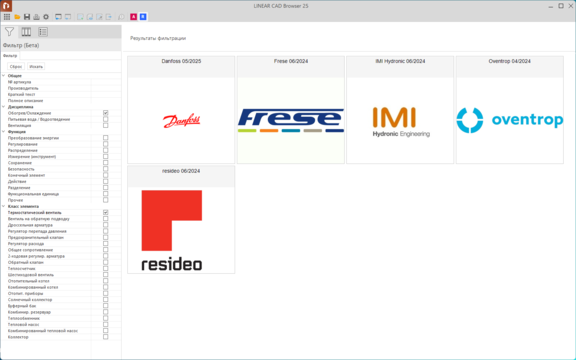Click the LINEAR app logo icon
Viewport: 576px width, 360px height.
click(6, 6)
